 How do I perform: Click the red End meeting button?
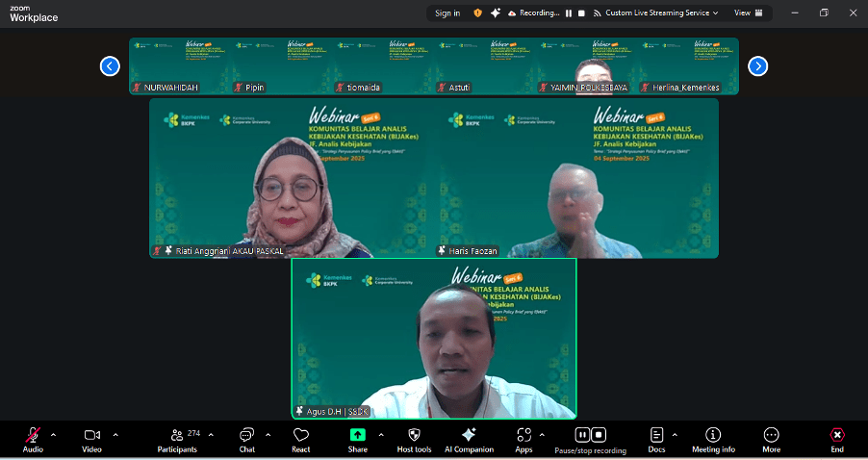[x=837, y=438]
